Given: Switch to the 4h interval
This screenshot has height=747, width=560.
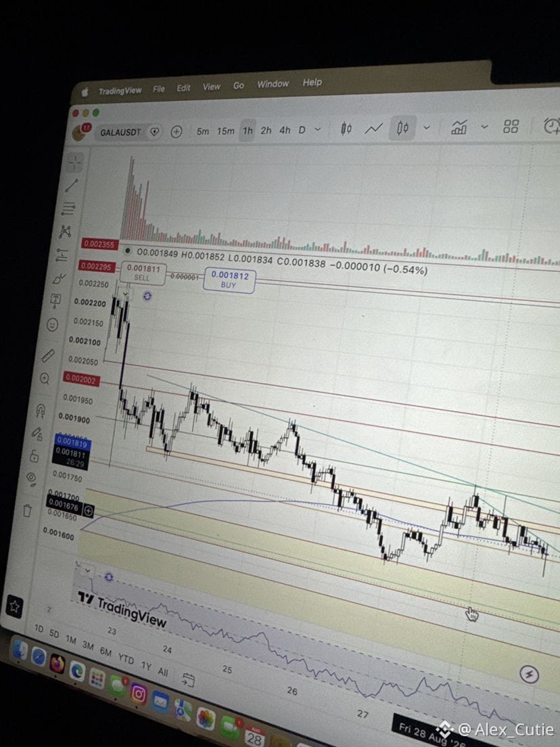Looking at the screenshot, I should pyautogui.click(x=285, y=130).
